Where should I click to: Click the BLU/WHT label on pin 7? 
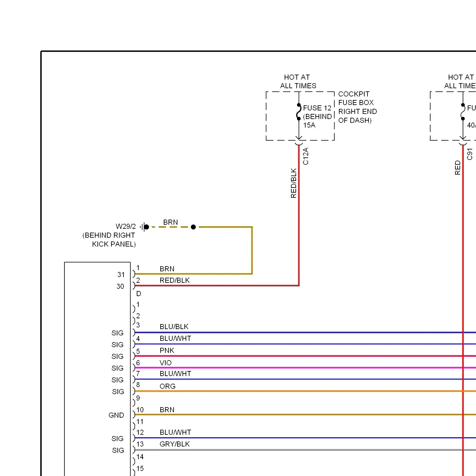tap(175, 374)
